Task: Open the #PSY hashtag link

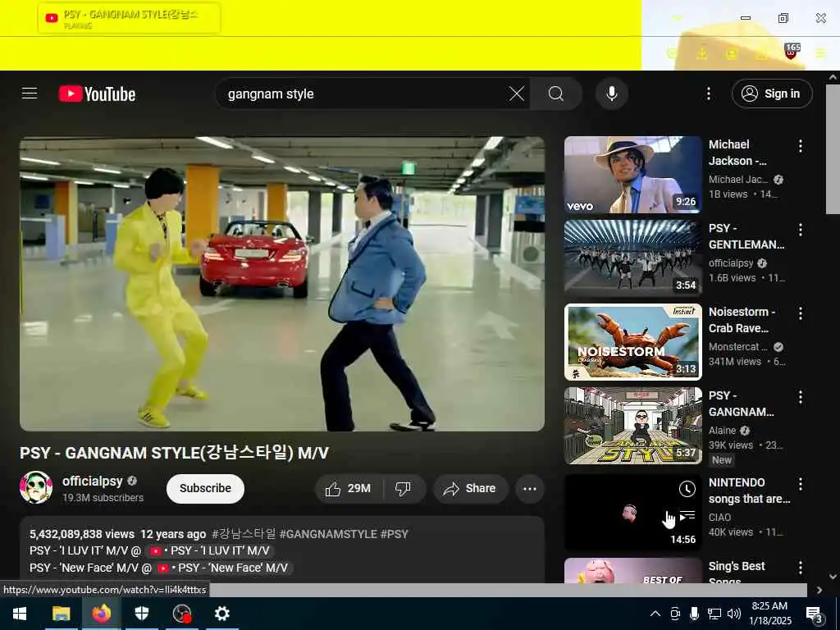Action: (x=395, y=534)
